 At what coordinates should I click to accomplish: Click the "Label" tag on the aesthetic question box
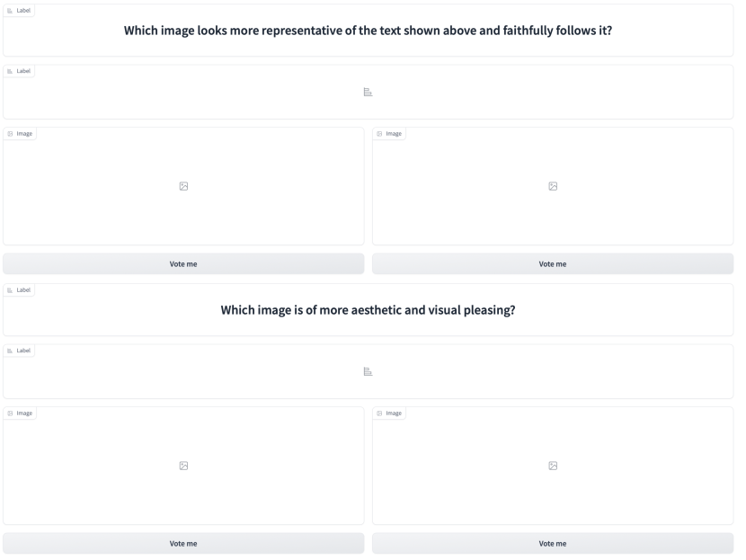point(19,290)
